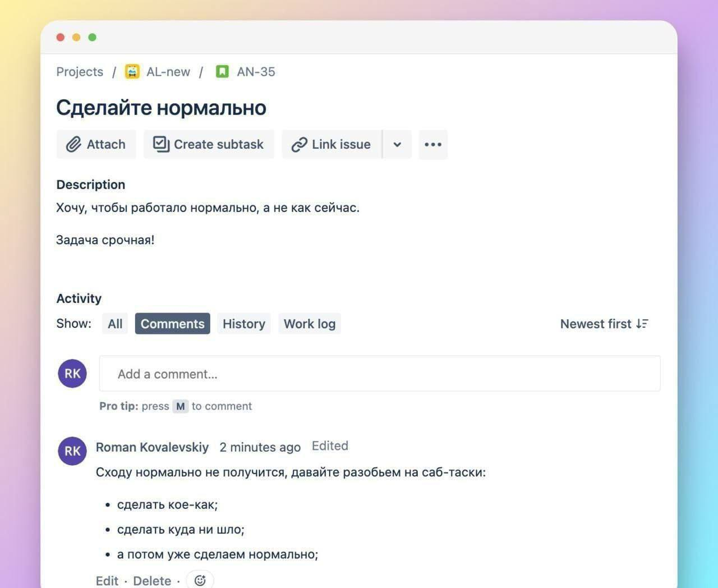Maximize the window with the green button
This screenshot has height=588, width=718.
click(x=93, y=37)
